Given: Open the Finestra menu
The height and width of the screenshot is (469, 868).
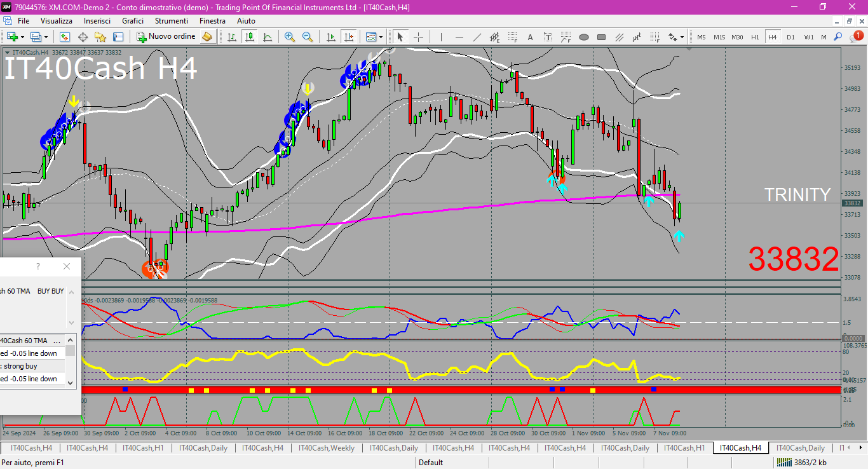Looking at the screenshot, I should coord(212,21).
